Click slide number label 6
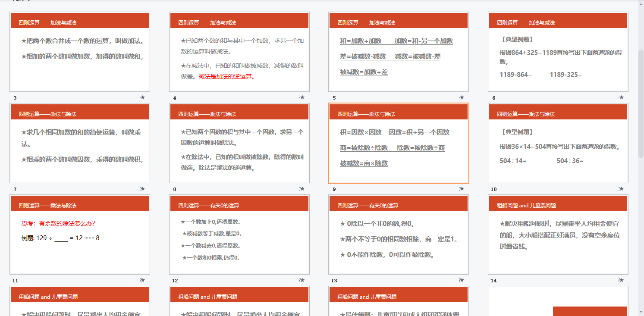Screen dimensions: 644x316 tap(493, 98)
